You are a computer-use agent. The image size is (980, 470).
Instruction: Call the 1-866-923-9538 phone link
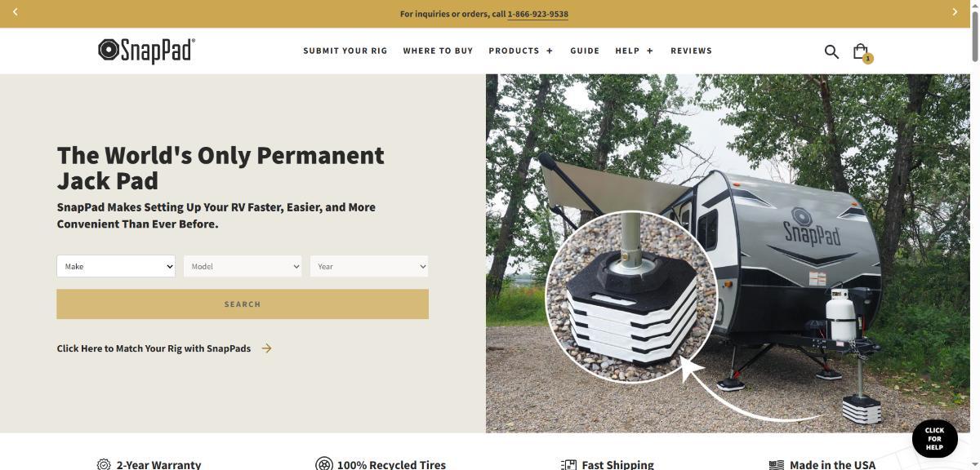coord(537,14)
